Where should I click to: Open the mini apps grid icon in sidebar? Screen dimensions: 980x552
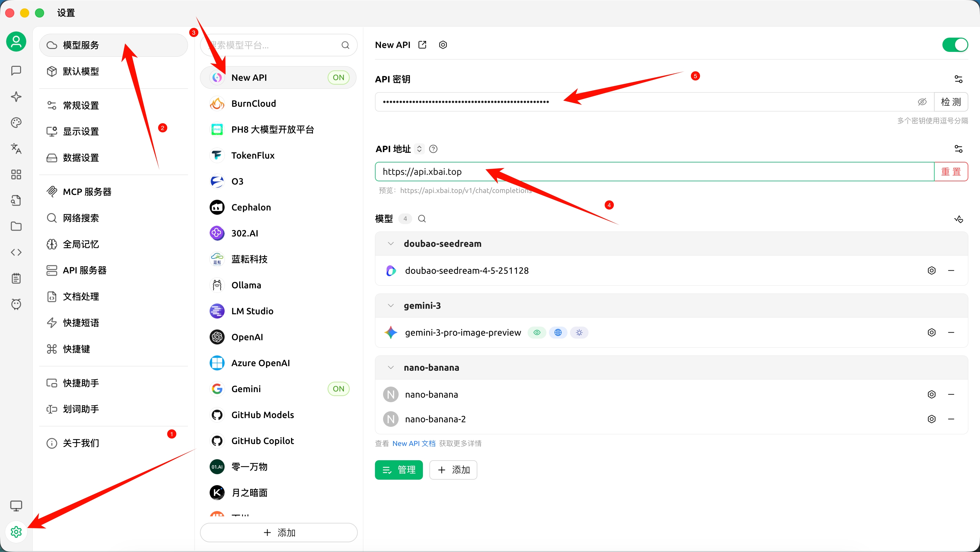pyautogui.click(x=16, y=174)
